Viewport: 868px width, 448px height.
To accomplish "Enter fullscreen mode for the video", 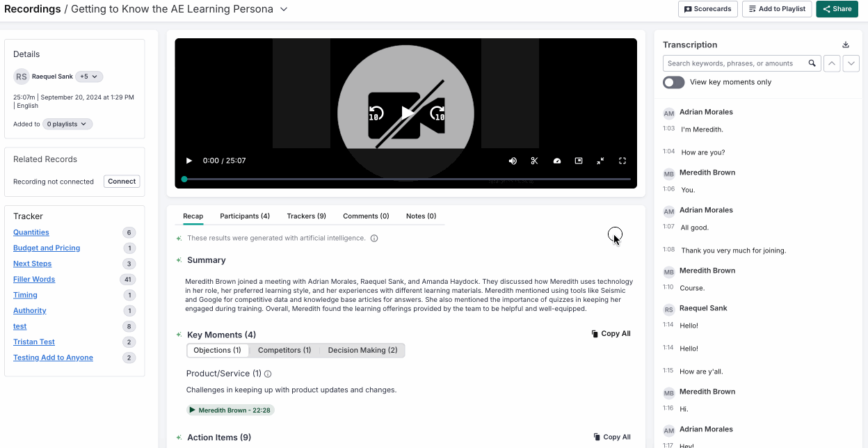I will pos(622,161).
